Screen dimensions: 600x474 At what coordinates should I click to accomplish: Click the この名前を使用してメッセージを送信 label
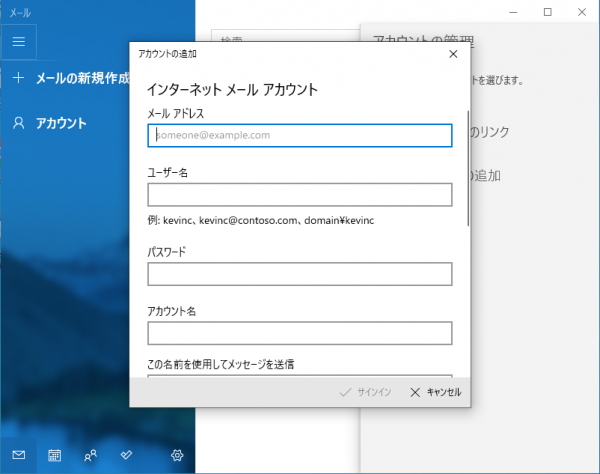(221, 364)
